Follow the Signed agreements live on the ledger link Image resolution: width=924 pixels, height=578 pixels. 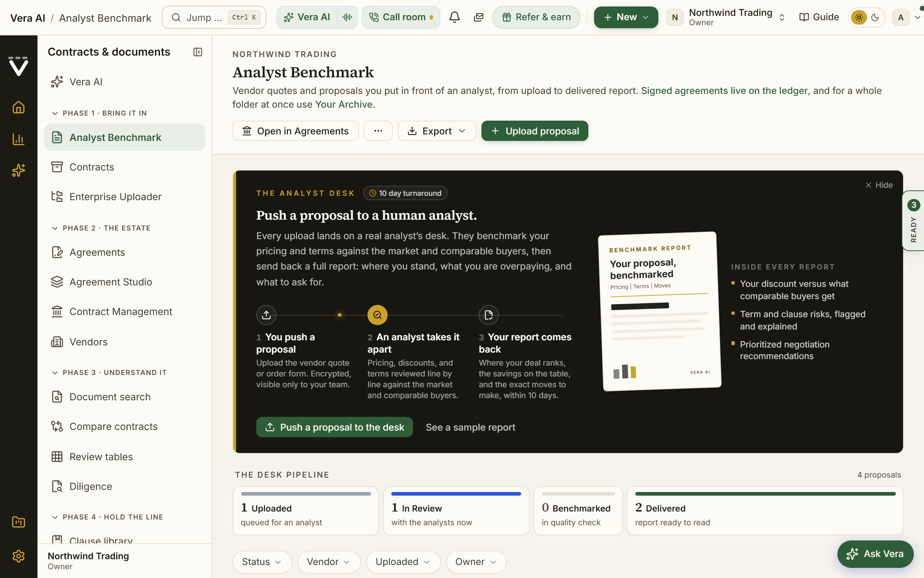(x=724, y=91)
